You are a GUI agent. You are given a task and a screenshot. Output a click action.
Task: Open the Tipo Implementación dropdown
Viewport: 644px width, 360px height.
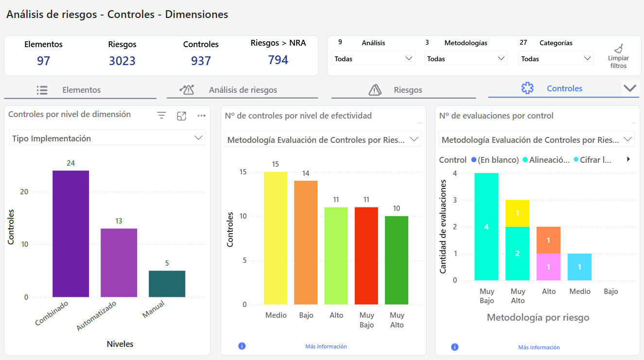coord(107,138)
